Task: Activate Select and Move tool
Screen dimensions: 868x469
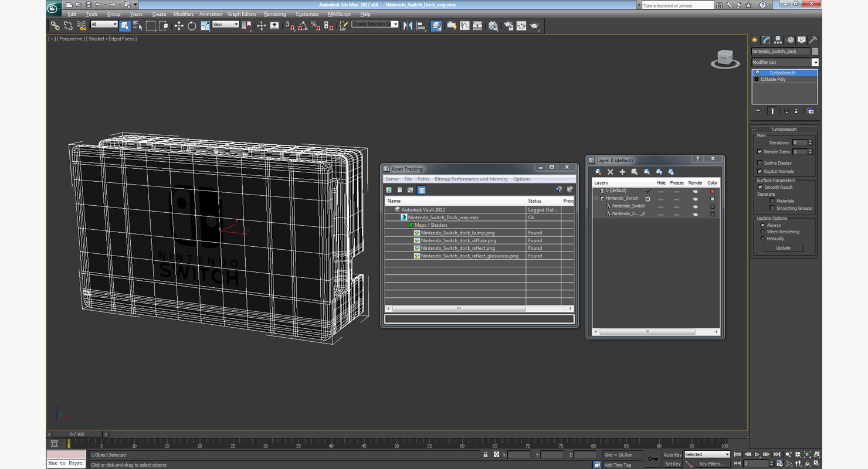Action: [x=179, y=26]
